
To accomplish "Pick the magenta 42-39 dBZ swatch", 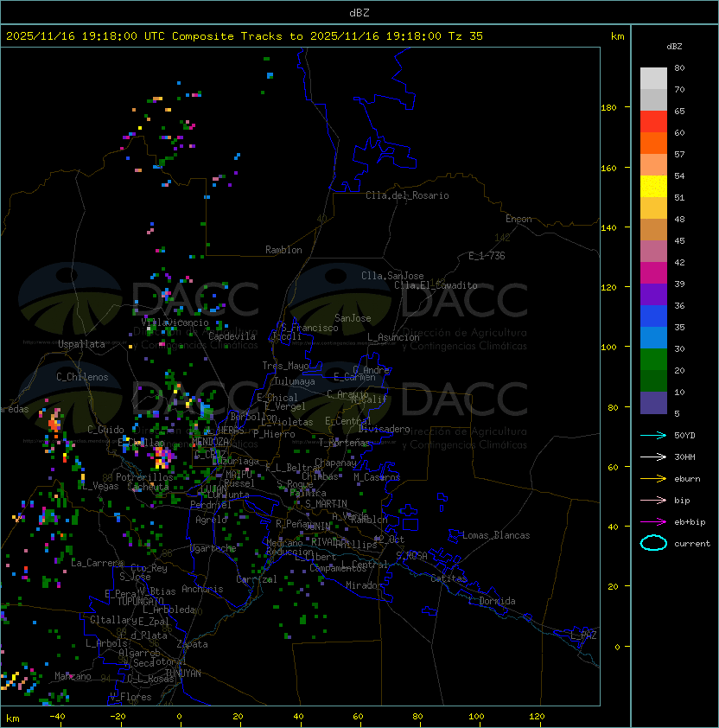I will [653, 273].
